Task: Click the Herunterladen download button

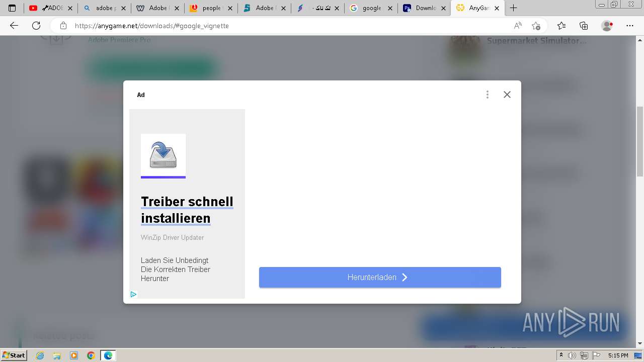Action: (380, 278)
